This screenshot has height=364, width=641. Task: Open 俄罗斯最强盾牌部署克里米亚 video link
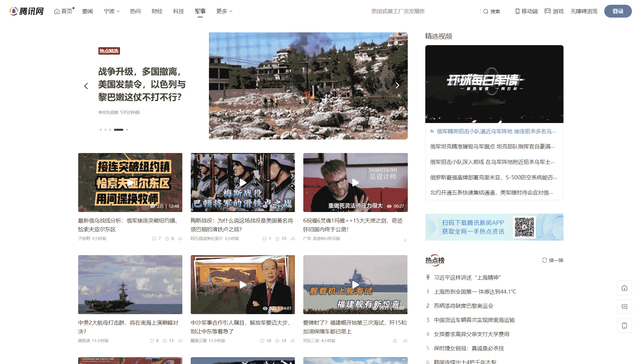[494, 177]
